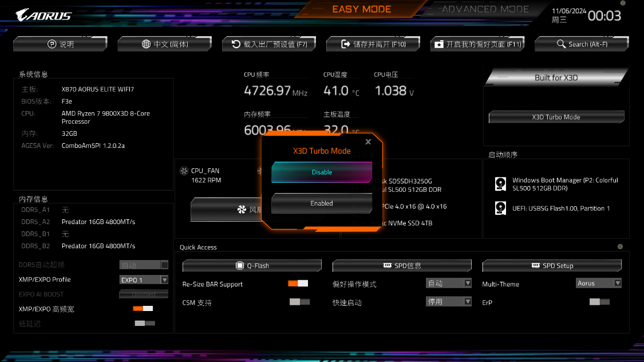Select Enabled in X3D Turbo Mode popup
The image size is (644, 362).
click(322, 203)
